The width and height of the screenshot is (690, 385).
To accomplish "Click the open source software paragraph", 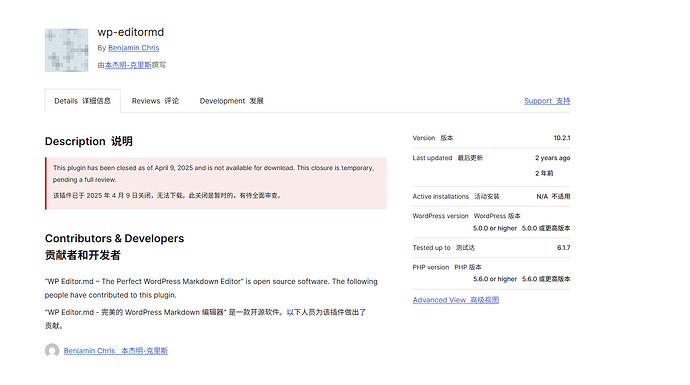I will click(x=211, y=288).
